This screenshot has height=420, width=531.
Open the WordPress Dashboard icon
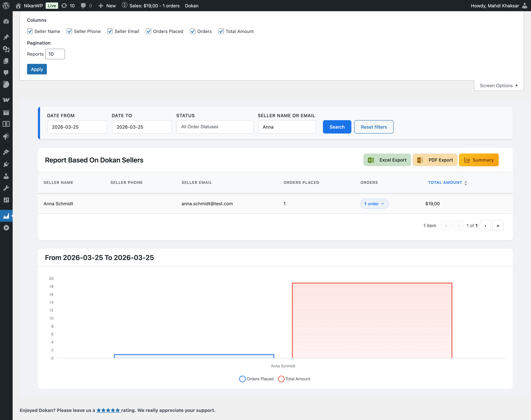6,21
